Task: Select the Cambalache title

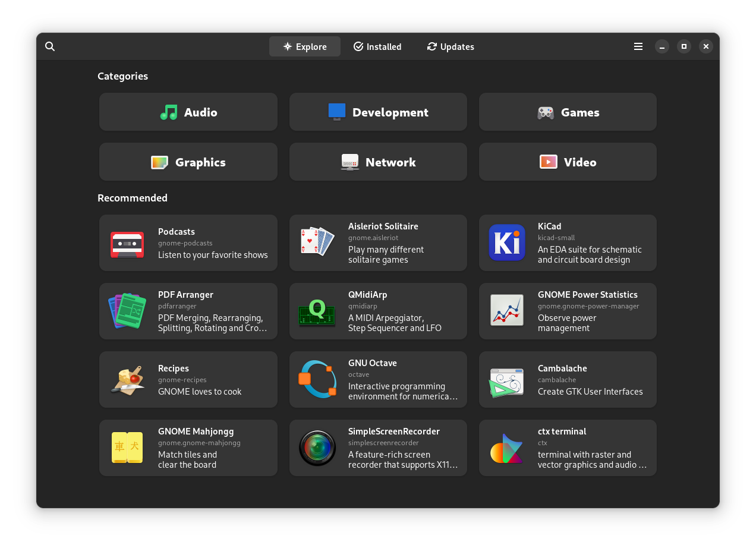Action: pos(563,369)
